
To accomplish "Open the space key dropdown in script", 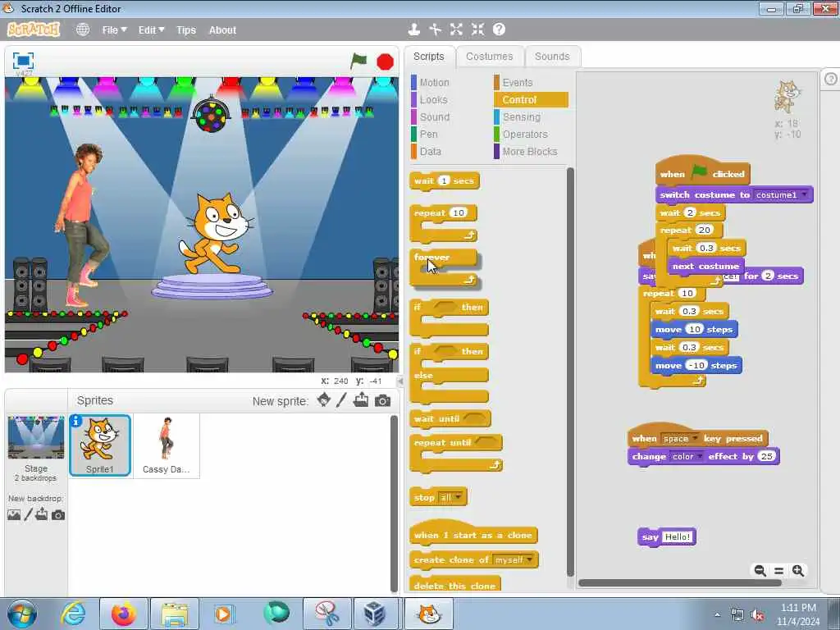I will (695, 438).
